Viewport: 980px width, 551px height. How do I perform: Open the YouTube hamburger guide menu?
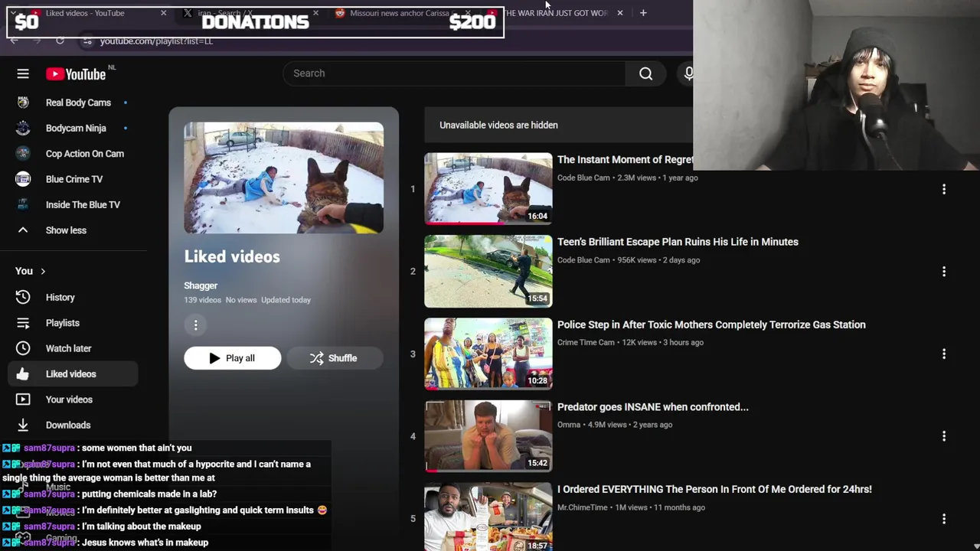(23, 73)
